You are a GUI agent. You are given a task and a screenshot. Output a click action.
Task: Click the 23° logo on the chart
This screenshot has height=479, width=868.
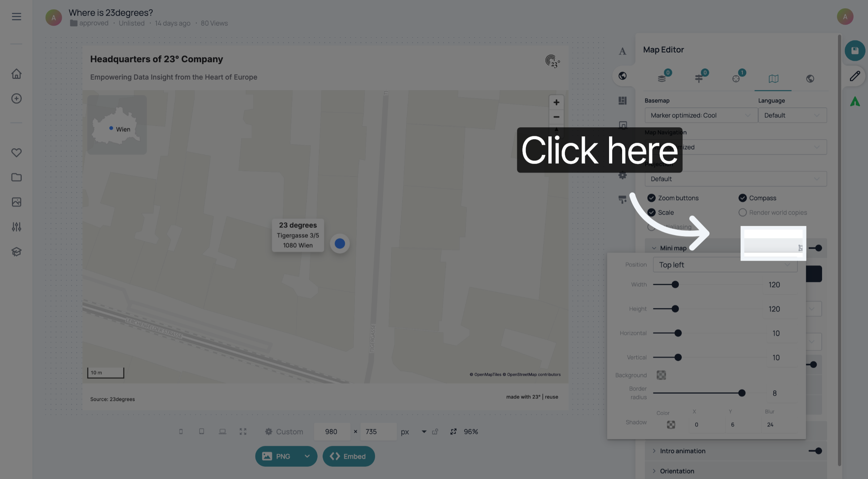[552, 61]
